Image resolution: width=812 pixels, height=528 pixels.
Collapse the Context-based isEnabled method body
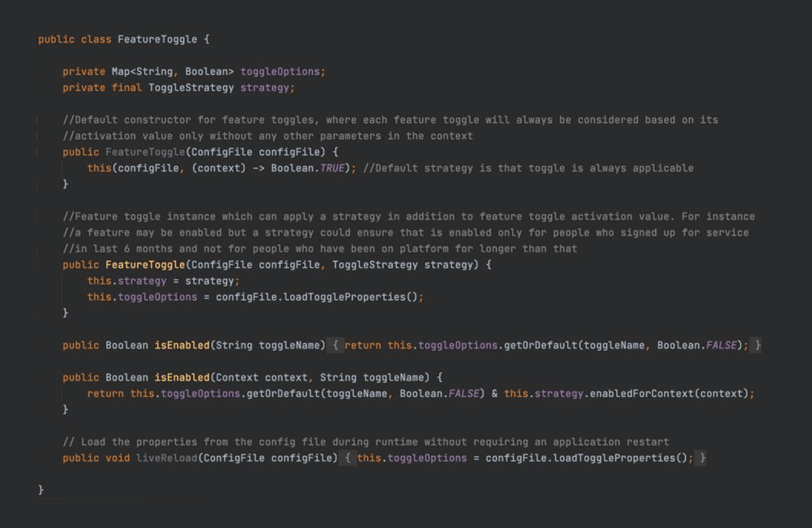coord(39,377)
